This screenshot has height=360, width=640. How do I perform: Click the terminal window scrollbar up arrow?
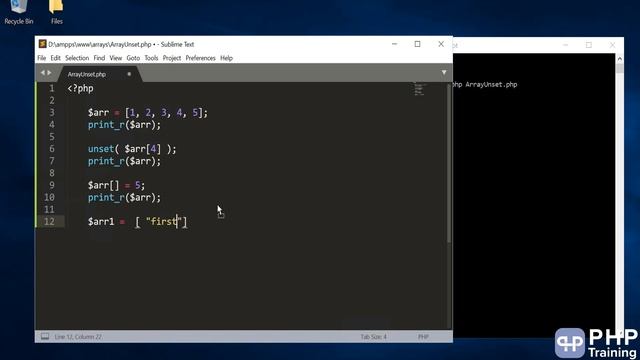click(x=620, y=59)
